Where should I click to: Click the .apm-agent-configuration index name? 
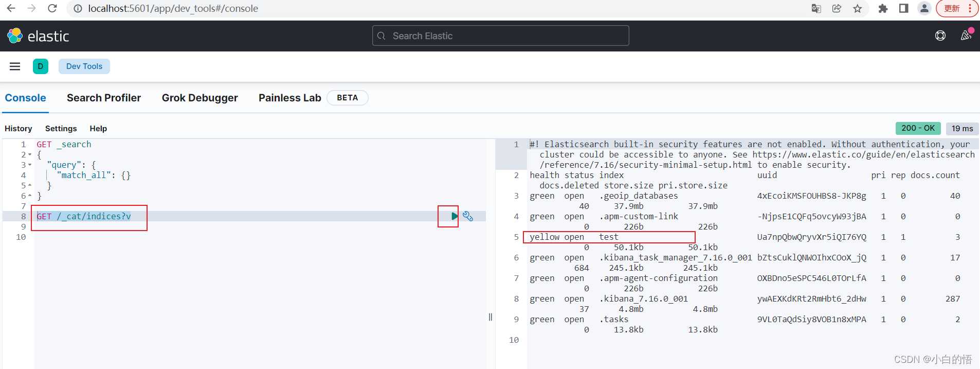click(658, 278)
